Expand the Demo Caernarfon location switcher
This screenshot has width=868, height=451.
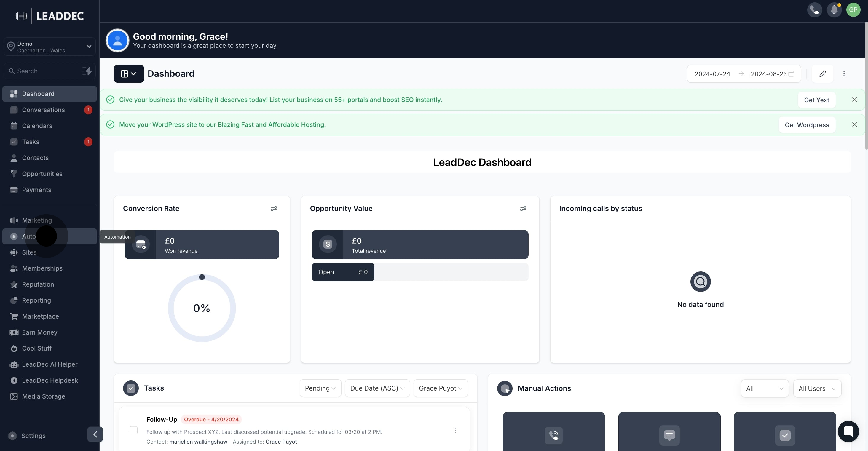(50, 47)
